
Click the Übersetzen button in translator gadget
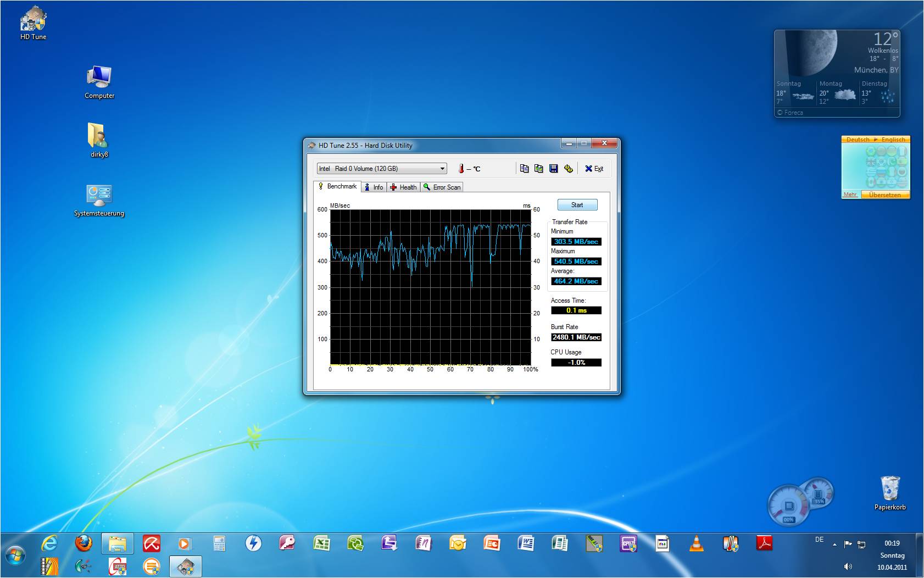tap(885, 194)
